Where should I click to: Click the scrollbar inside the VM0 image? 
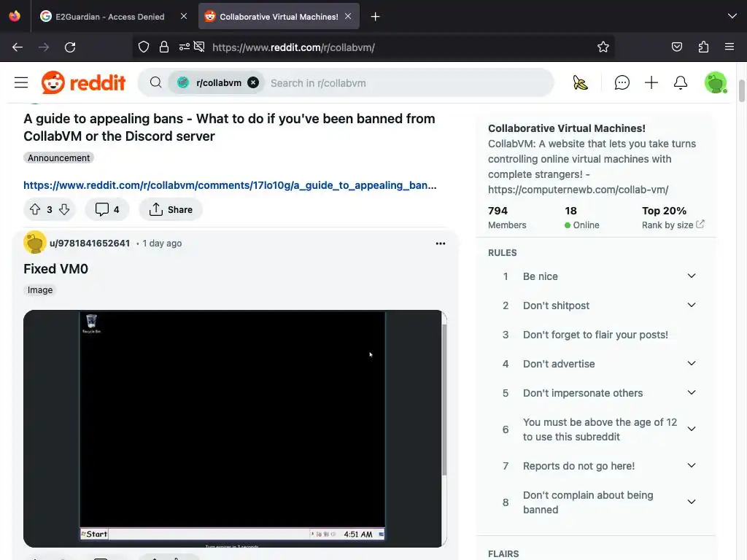point(444,400)
